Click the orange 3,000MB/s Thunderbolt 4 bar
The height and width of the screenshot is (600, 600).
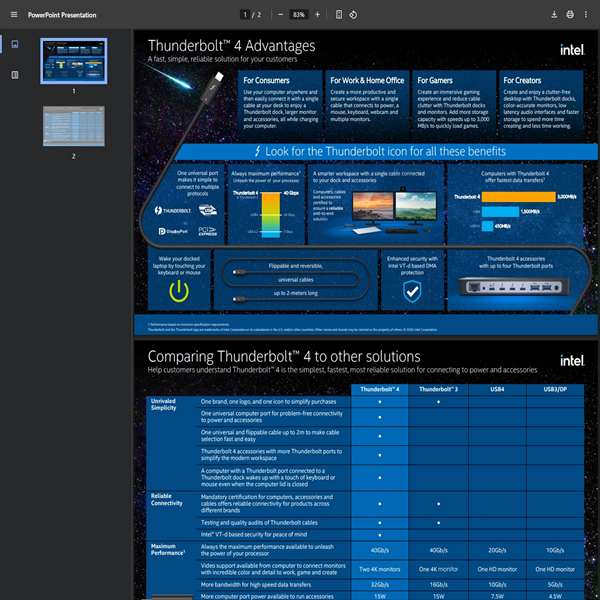518,197
